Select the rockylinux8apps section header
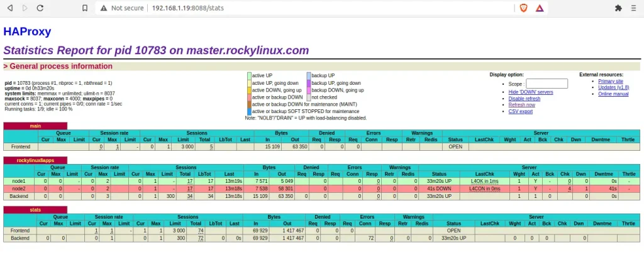This screenshot has width=644, height=262. [35, 160]
